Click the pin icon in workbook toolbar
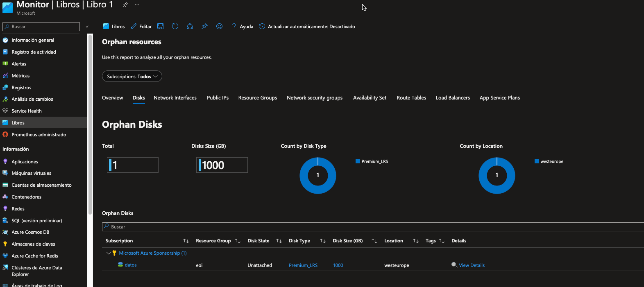 [x=204, y=27]
